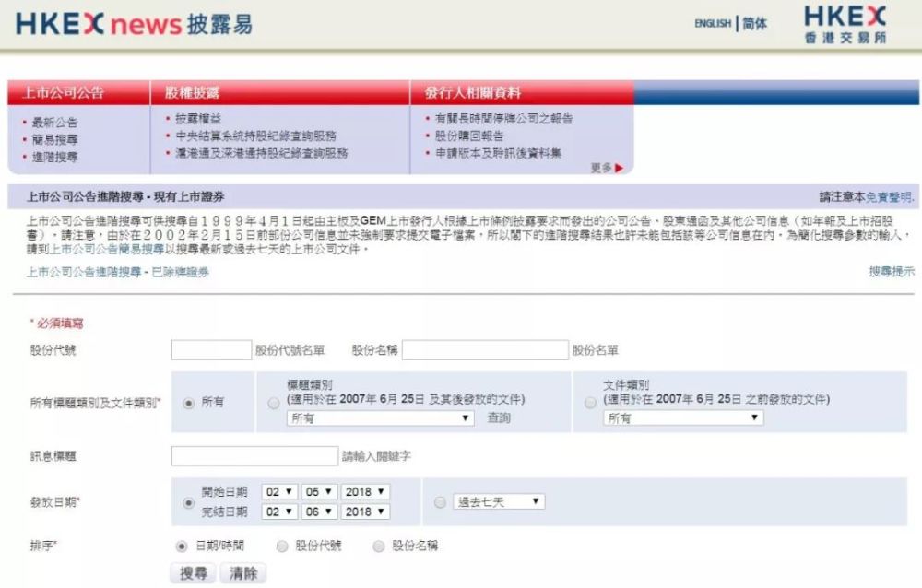
Task: Open the 完結日期 day dropdown
Action: point(279,512)
